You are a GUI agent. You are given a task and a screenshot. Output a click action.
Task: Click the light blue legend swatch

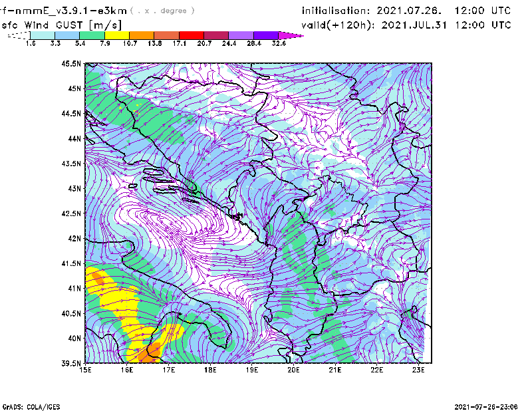pos(67,35)
